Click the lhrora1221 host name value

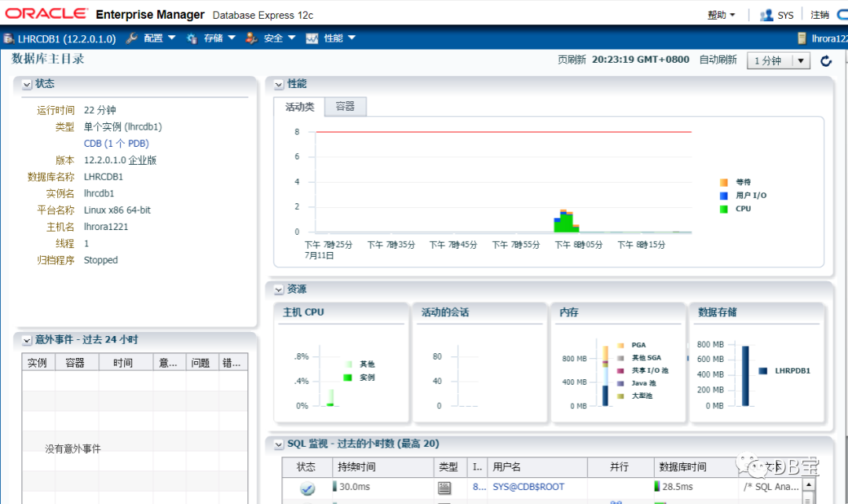coord(106,227)
